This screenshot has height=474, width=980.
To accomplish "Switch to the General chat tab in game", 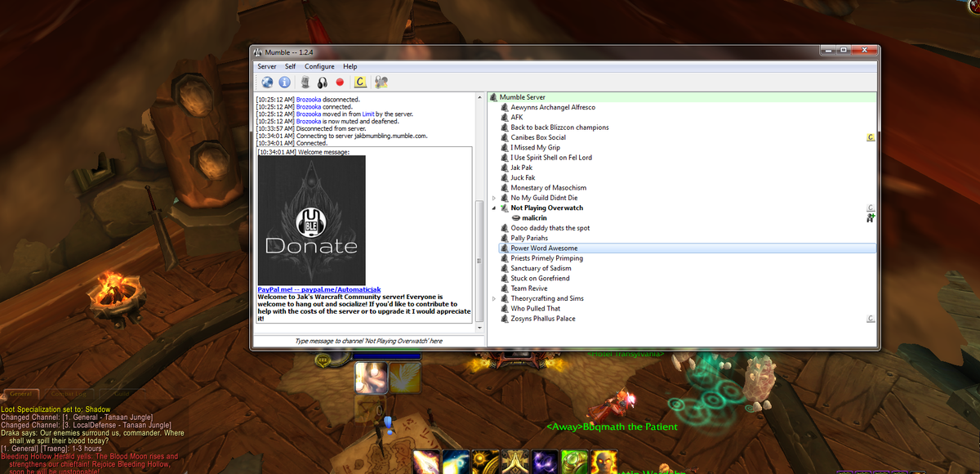I will click(x=21, y=394).
